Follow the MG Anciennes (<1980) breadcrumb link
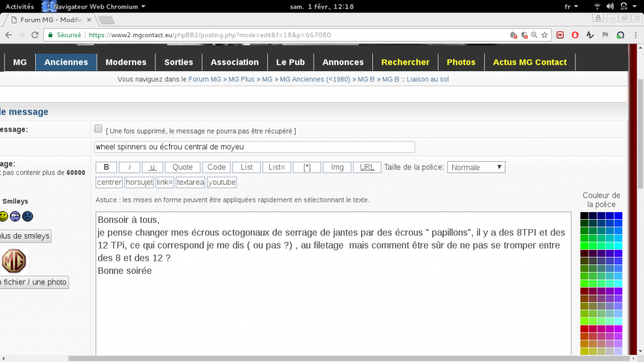 tap(315, 79)
